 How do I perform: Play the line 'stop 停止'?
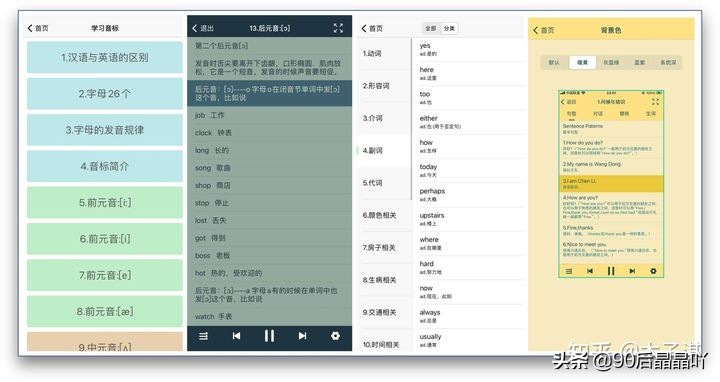click(270, 203)
